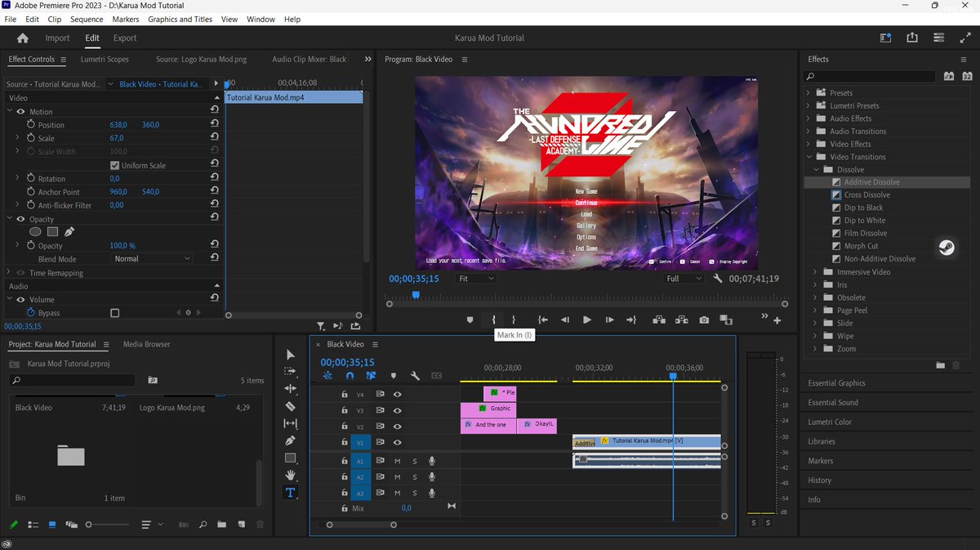Switch to the Import workspace tab
This screenshot has width=980, height=550.
57,38
